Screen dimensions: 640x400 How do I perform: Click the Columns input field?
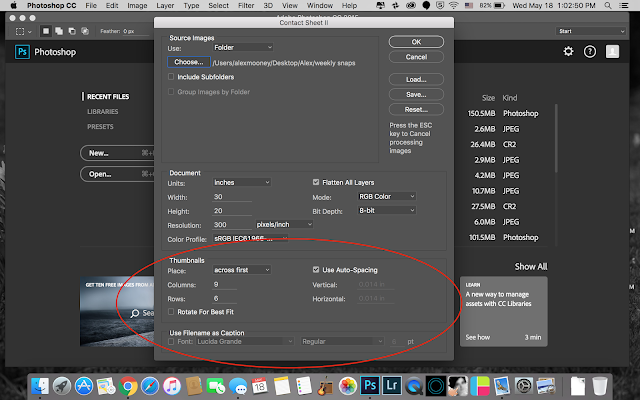(x=224, y=284)
